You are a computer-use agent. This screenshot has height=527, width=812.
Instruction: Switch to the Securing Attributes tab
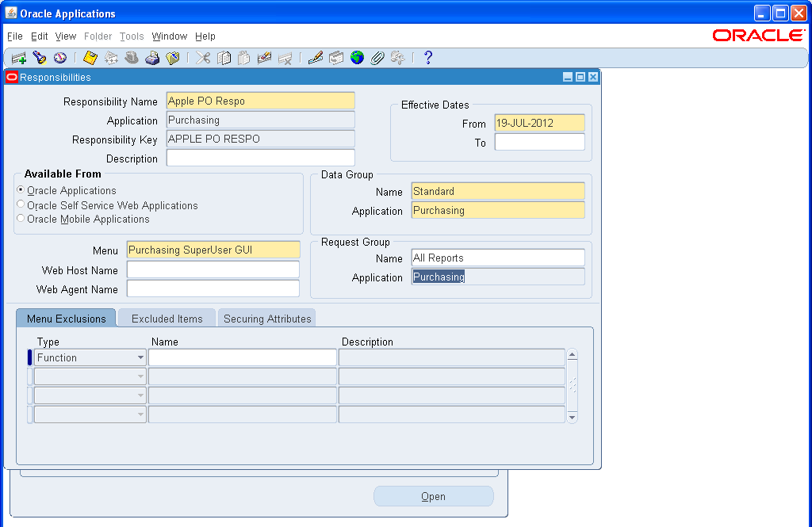pos(267,319)
